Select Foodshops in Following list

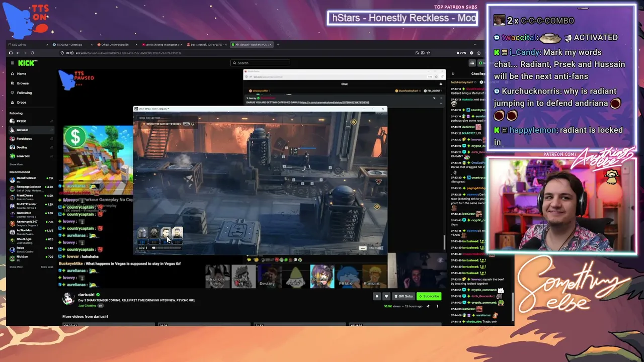click(x=31, y=139)
